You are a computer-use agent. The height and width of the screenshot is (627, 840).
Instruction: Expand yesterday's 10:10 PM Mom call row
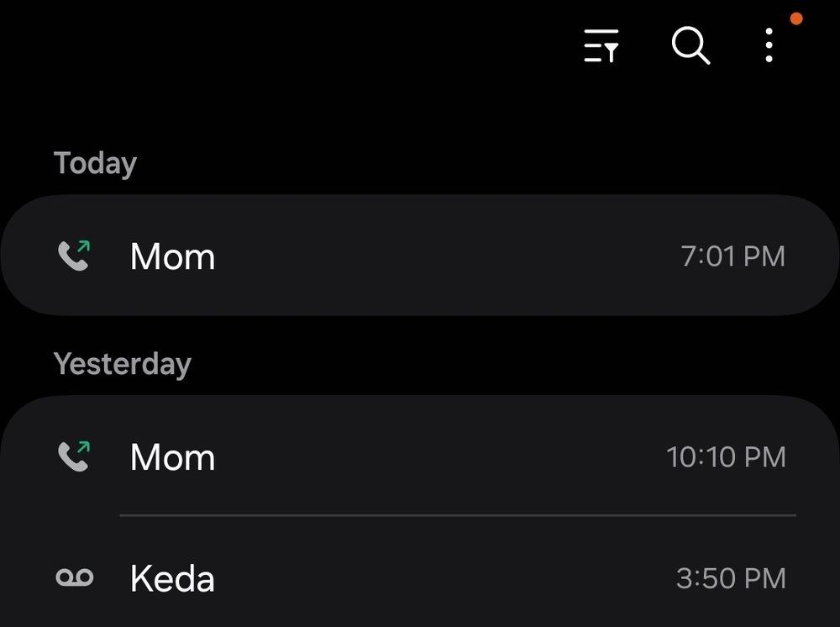click(x=445, y=457)
